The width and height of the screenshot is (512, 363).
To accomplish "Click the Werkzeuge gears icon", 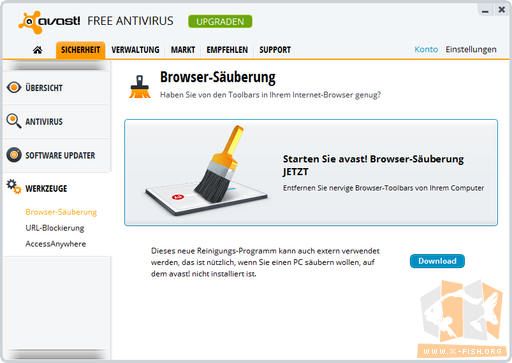I will [14, 187].
